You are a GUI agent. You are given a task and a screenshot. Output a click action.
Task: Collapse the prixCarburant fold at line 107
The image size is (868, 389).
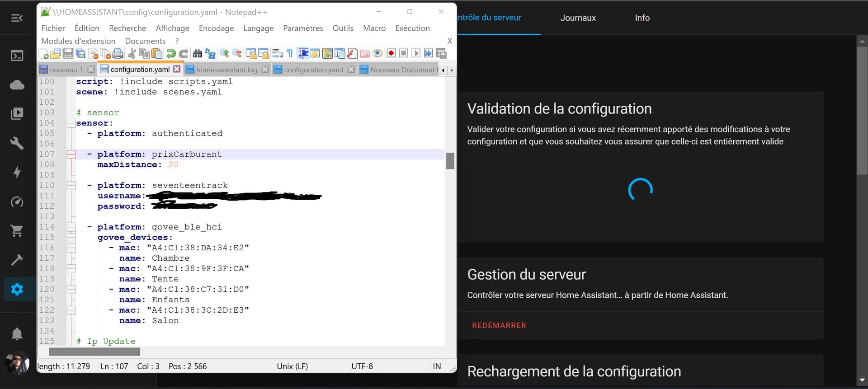click(71, 155)
